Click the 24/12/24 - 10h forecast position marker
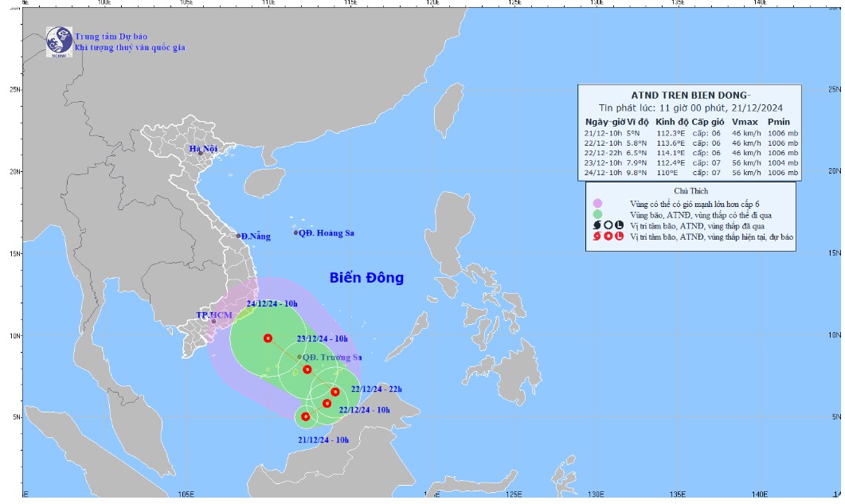The image size is (845, 504). (x=268, y=338)
